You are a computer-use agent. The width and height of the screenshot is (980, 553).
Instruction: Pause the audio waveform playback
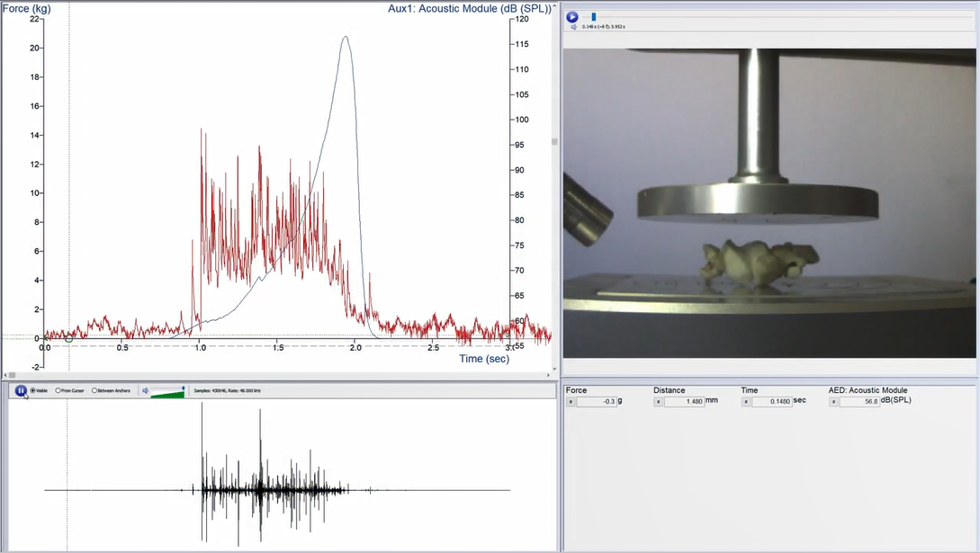21,390
